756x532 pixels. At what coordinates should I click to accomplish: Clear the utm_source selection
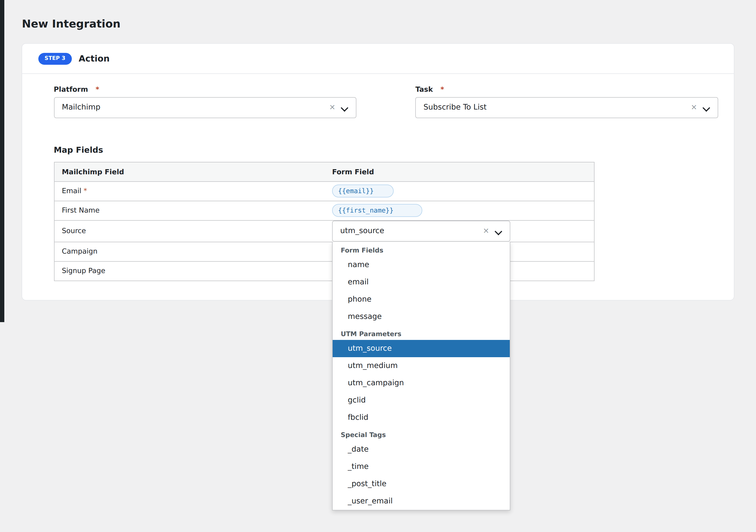(x=486, y=231)
